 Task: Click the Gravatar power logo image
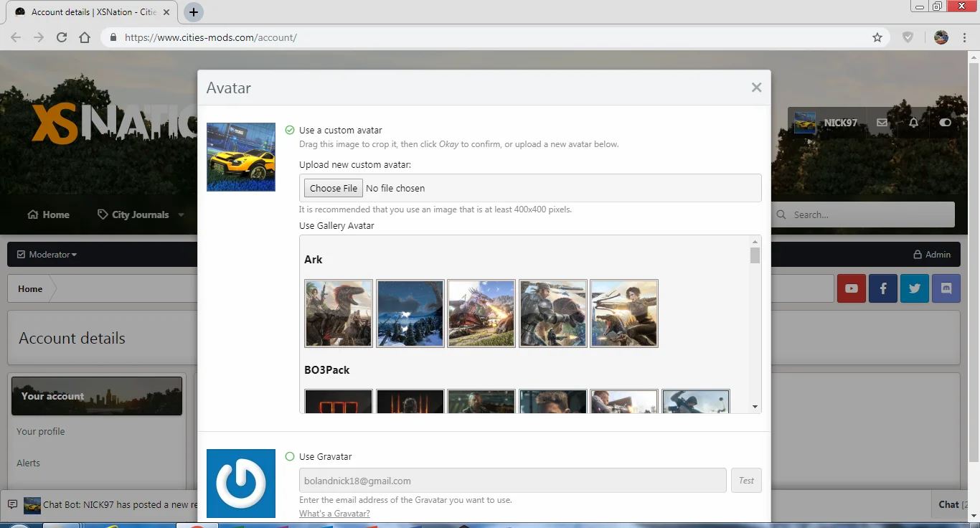(241, 484)
